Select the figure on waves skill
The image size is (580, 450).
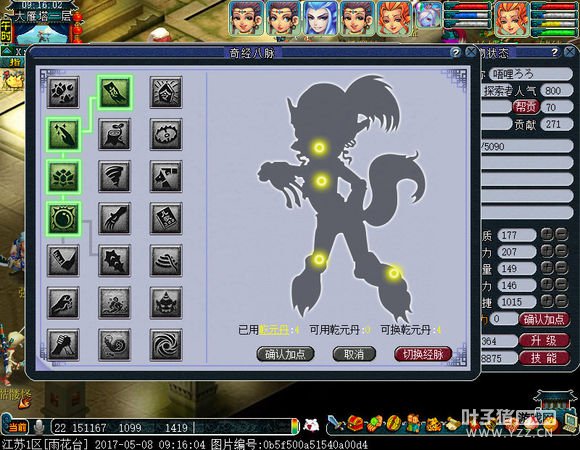(x=115, y=303)
